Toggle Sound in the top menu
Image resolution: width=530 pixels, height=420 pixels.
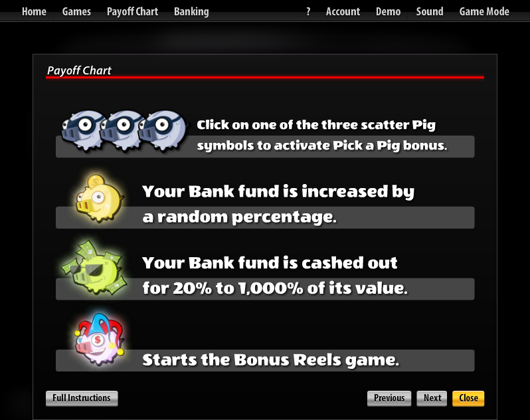tap(430, 11)
